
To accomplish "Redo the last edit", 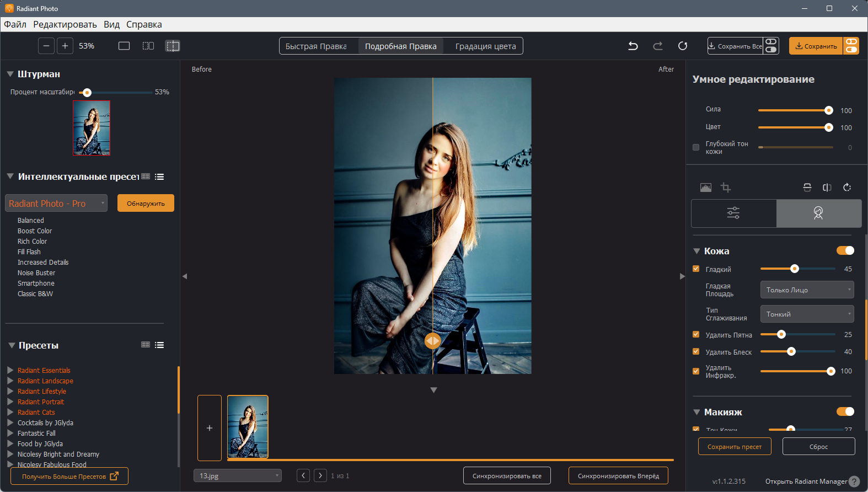I will pyautogui.click(x=658, y=46).
